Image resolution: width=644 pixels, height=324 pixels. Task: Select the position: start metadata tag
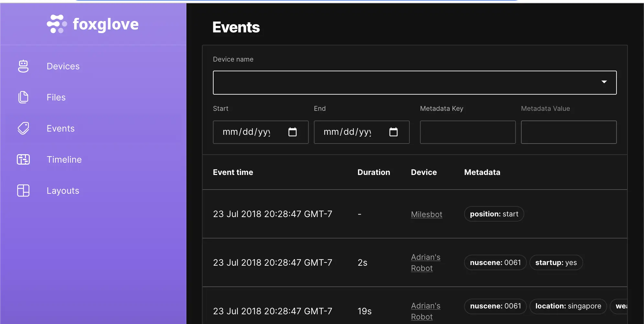coord(494,214)
